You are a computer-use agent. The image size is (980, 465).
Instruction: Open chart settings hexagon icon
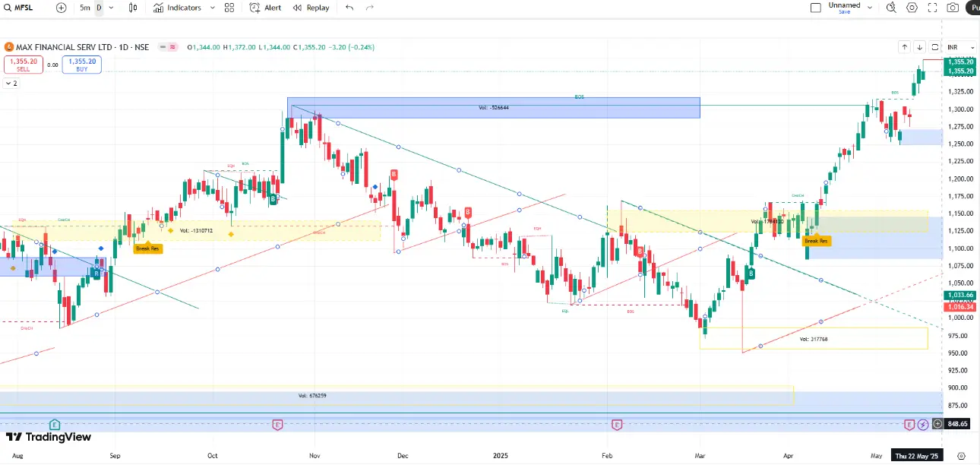tap(912, 8)
